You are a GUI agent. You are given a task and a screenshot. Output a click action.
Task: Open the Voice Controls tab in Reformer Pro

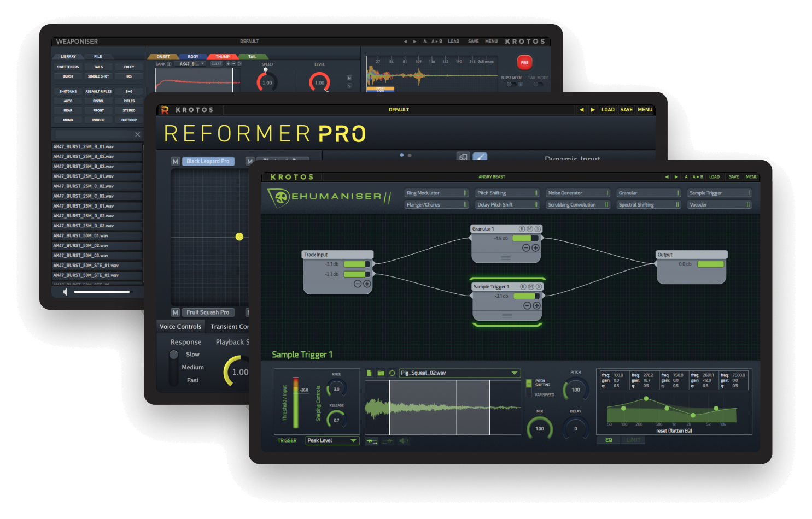(x=180, y=327)
